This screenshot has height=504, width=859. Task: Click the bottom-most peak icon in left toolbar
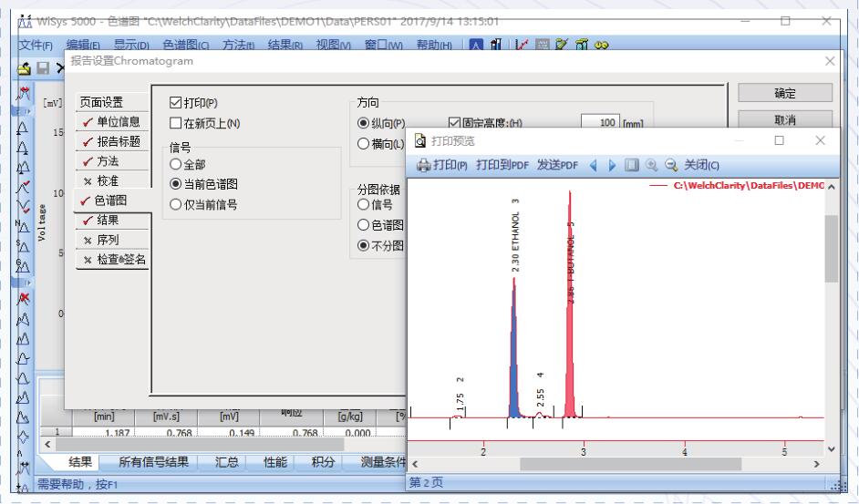23,487
